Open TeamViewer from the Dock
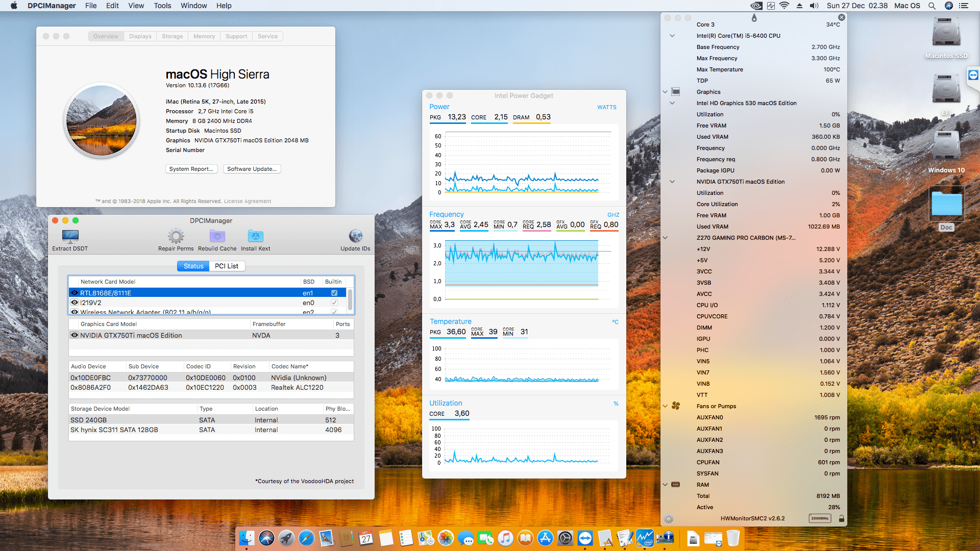 point(585,538)
